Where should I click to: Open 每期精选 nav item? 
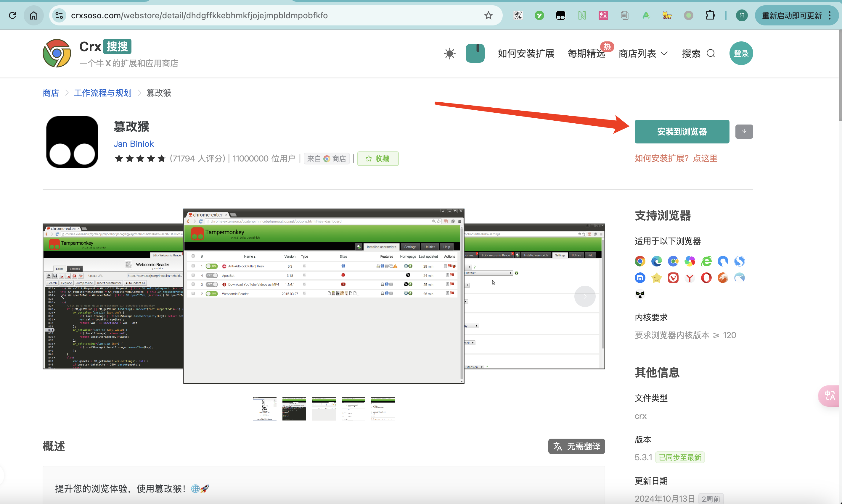(x=586, y=53)
